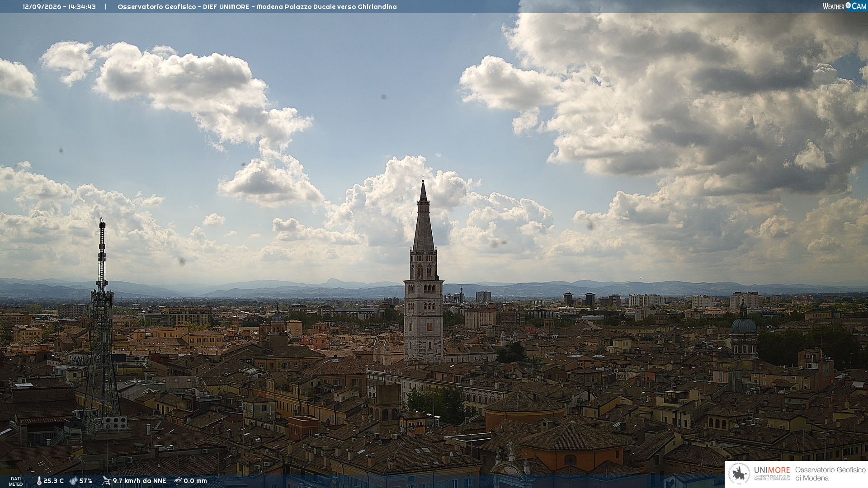Click the Ghirlandina tower spire
The image size is (868, 488).
424,217
